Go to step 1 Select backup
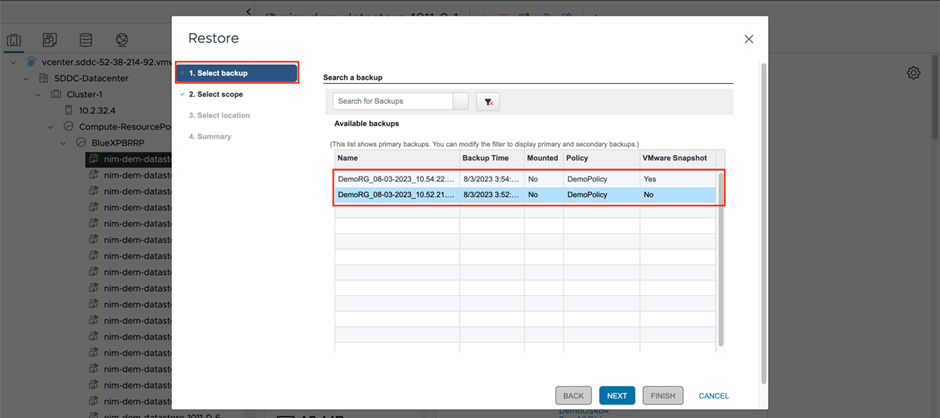The image size is (940, 418). (x=238, y=73)
